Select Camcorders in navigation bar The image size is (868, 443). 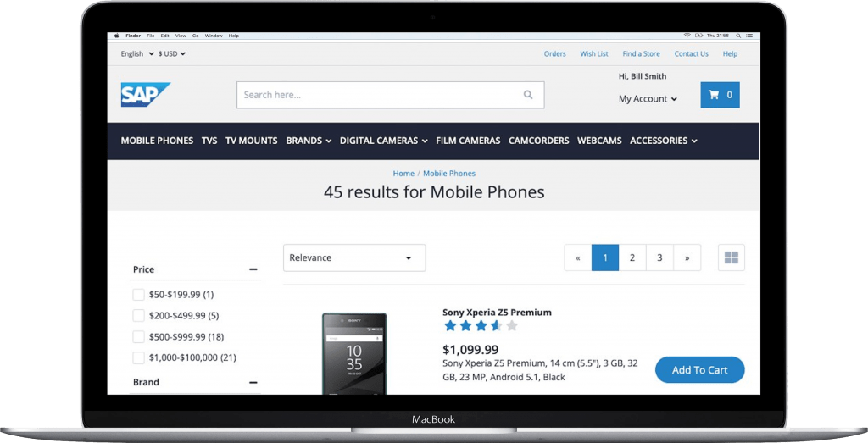point(538,141)
